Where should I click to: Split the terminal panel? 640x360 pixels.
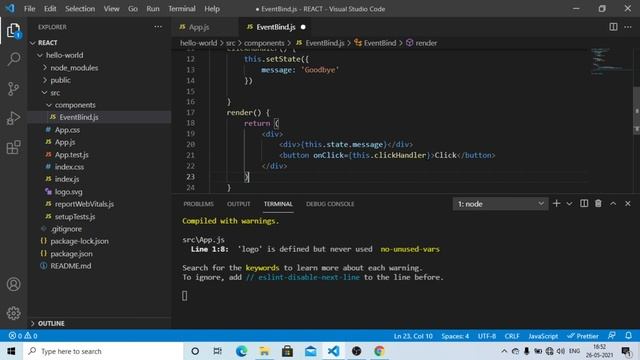(x=584, y=203)
